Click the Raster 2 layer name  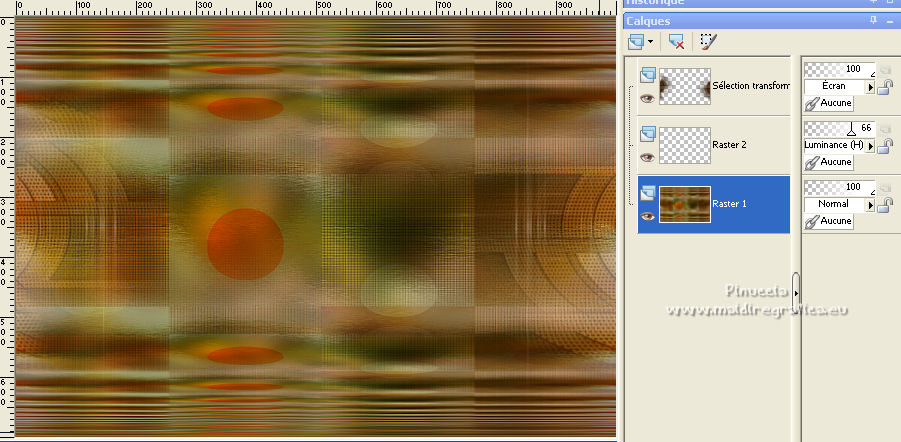729,145
